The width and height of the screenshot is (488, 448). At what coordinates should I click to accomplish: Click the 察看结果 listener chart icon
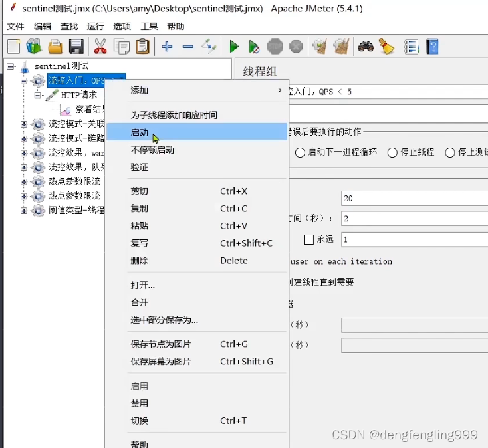click(x=66, y=110)
